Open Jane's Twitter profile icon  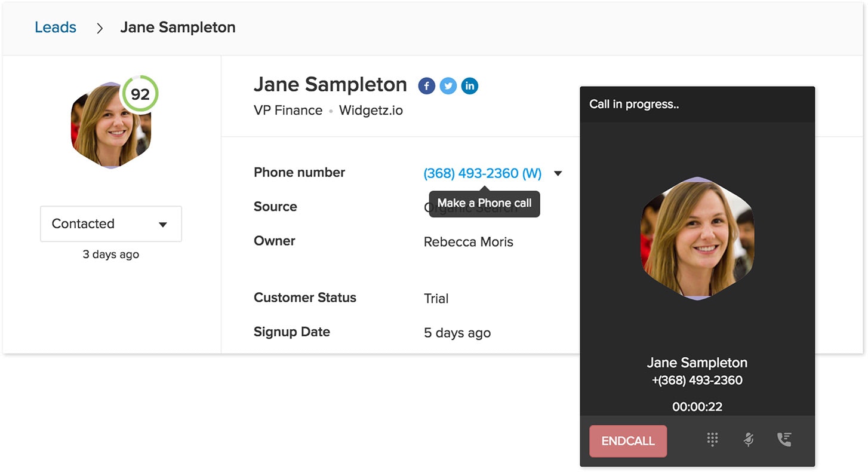coord(448,86)
